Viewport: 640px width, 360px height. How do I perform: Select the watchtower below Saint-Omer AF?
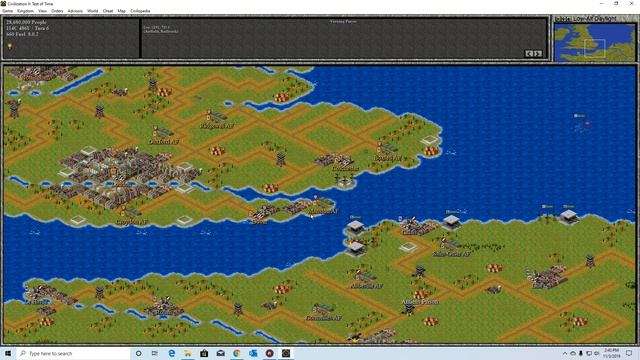[420, 271]
